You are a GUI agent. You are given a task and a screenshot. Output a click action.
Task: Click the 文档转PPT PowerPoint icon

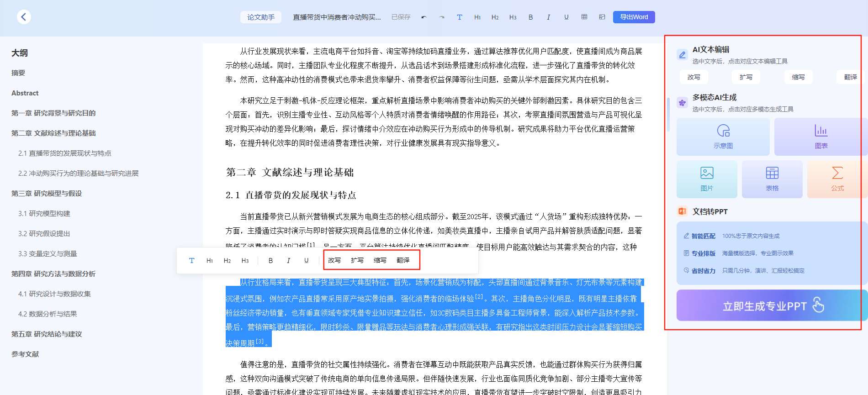tap(682, 211)
